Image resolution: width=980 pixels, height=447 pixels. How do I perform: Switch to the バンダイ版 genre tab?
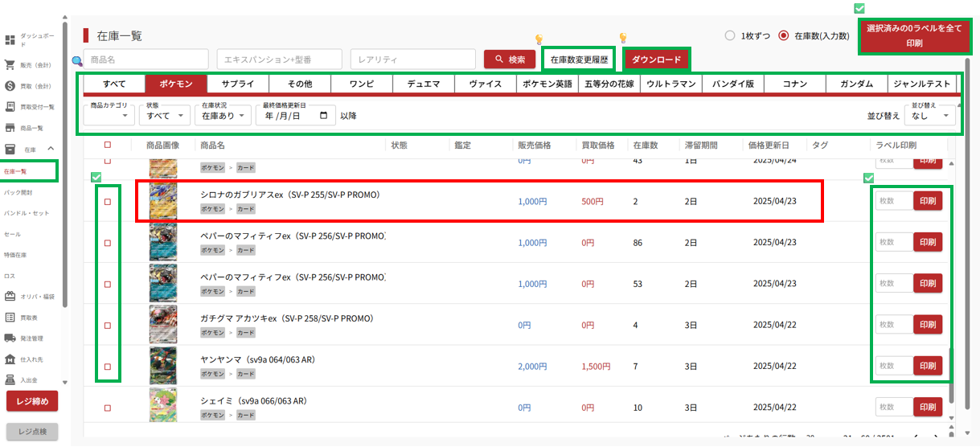(733, 84)
